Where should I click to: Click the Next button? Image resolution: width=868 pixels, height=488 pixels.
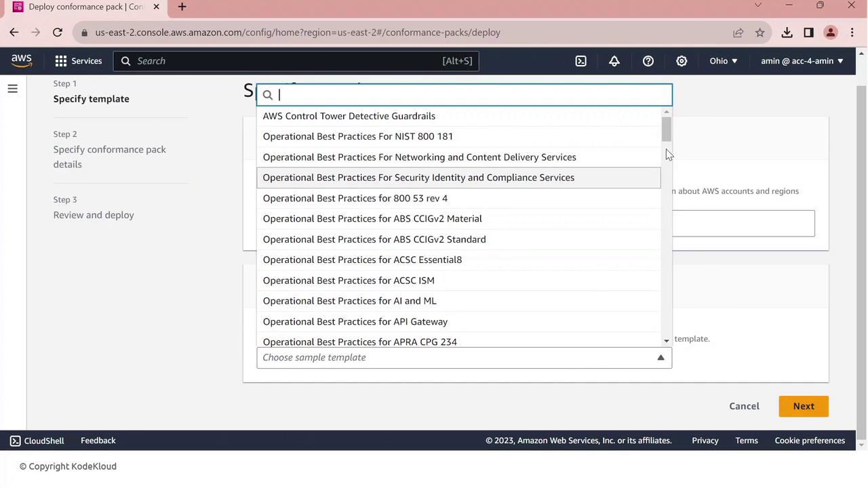tap(804, 406)
